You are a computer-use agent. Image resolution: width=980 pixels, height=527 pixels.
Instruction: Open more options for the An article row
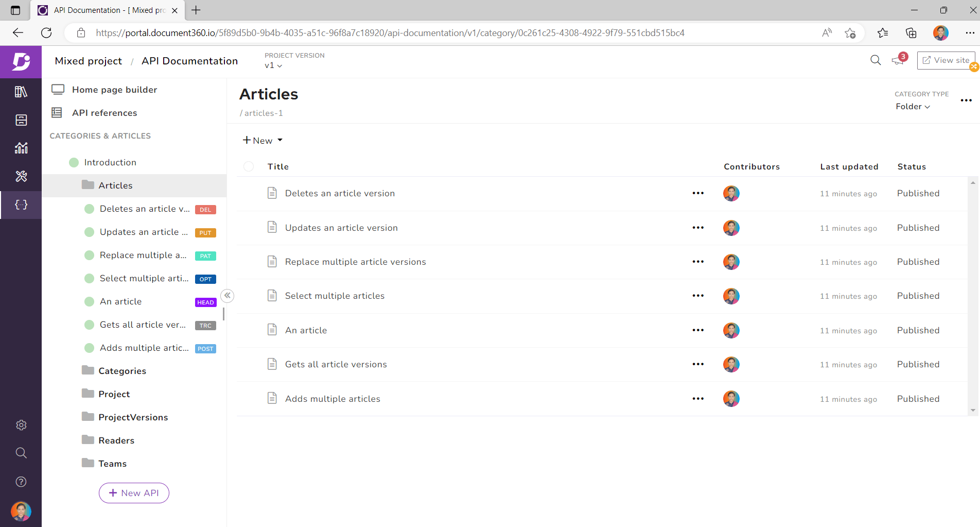698,330
